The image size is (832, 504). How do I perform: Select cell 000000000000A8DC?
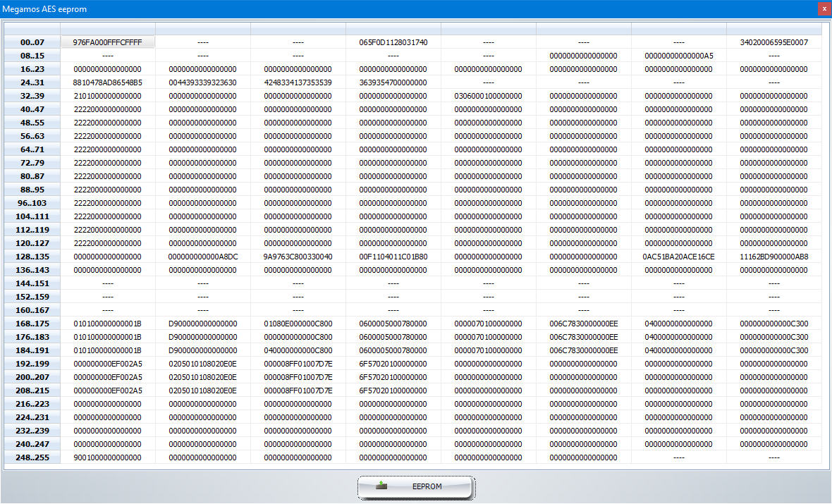tap(202, 257)
